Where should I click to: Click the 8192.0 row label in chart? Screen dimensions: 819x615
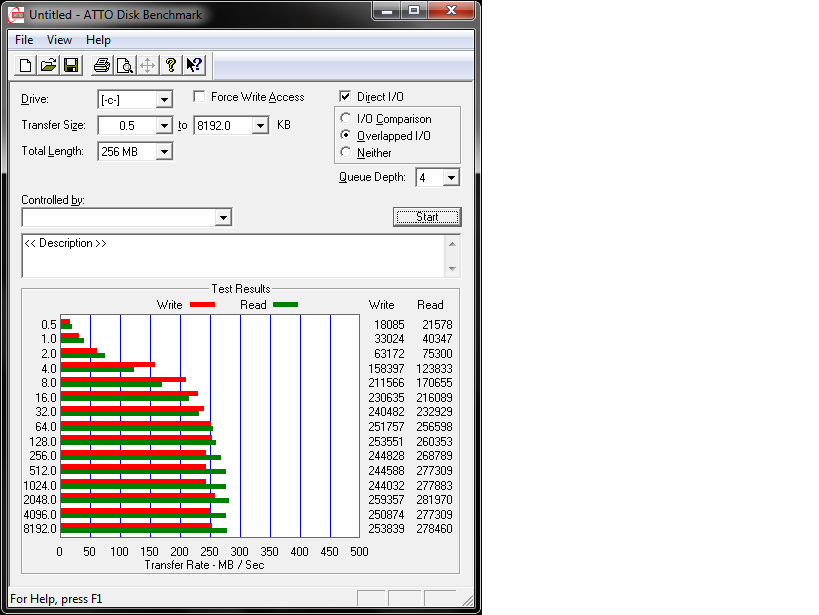40,529
